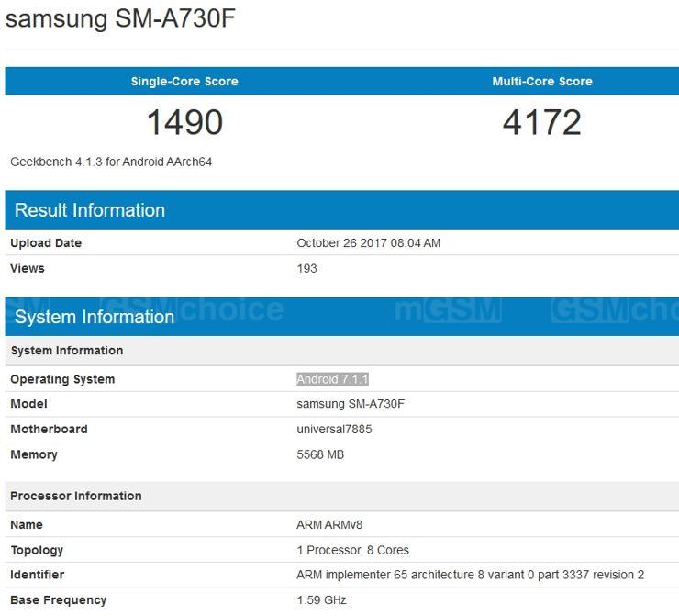Select the Multi-Core Score header
Screen dimensions: 679x616
click(x=542, y=82)
